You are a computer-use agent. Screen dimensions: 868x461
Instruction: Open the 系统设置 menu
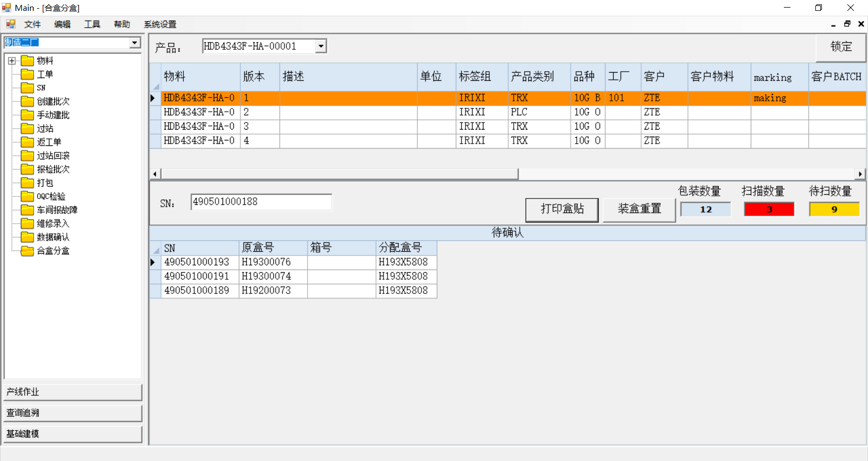[x=159, y=24]
